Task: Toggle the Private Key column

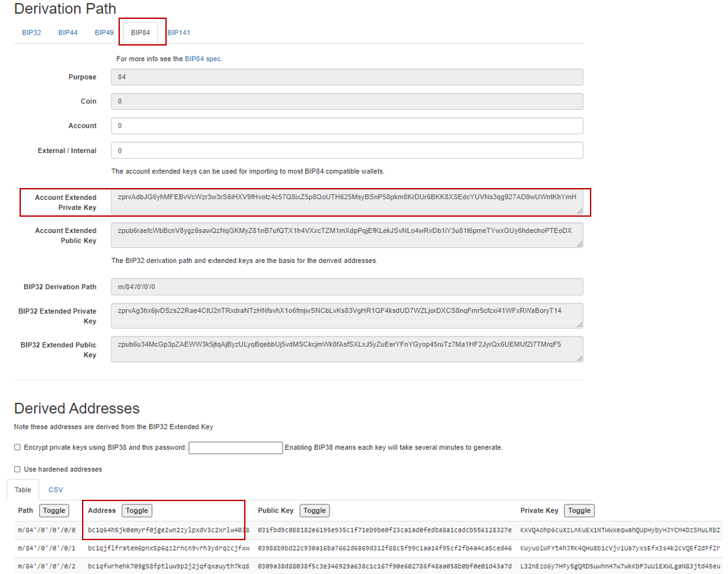Action: click(580, 510)
